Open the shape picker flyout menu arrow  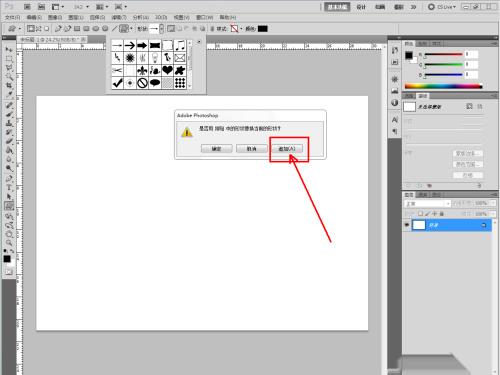point(199,42)
